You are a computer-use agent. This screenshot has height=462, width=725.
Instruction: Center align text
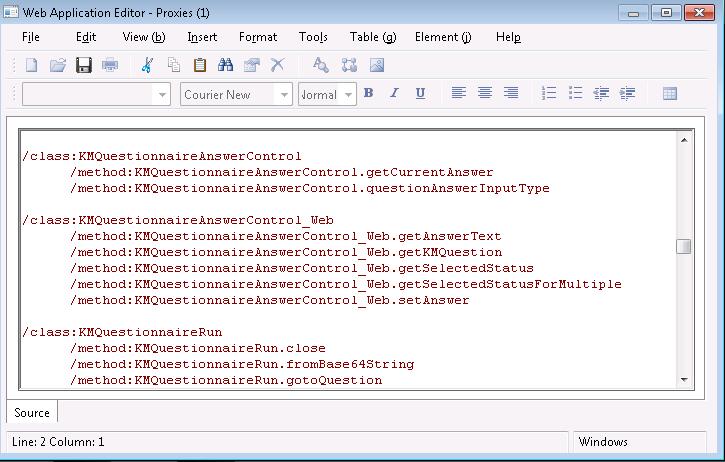(x=485, y=93)
